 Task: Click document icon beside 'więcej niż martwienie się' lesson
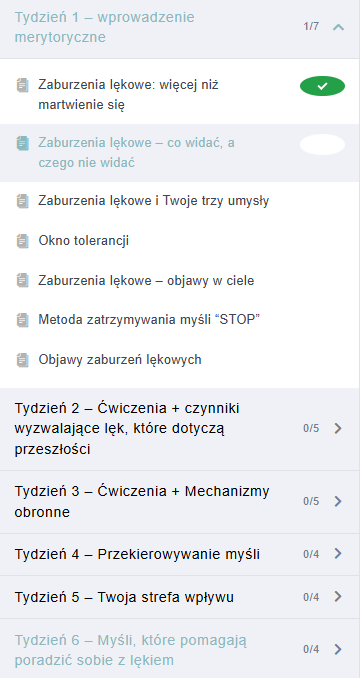tap(22, 85)
